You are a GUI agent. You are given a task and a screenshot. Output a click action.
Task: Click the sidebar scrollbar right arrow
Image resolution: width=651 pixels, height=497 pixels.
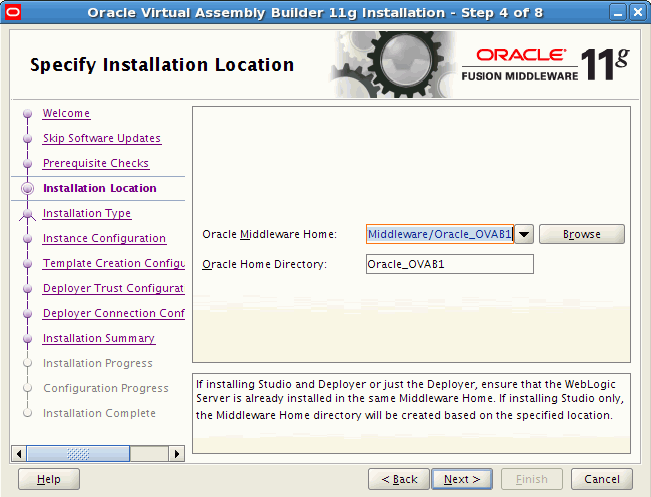coord(177,453)
